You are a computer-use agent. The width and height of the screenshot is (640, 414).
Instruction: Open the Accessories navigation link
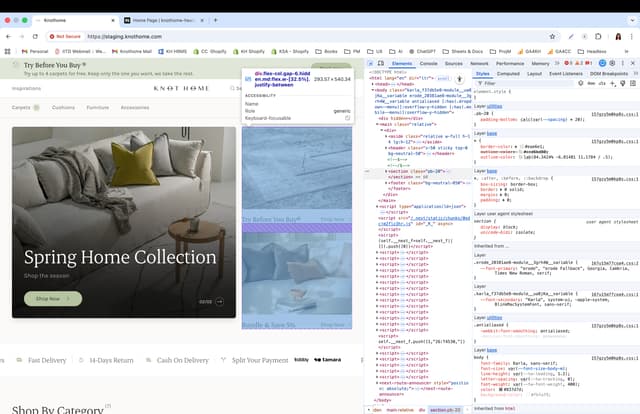pyautogui.click(x=135, y=107)
